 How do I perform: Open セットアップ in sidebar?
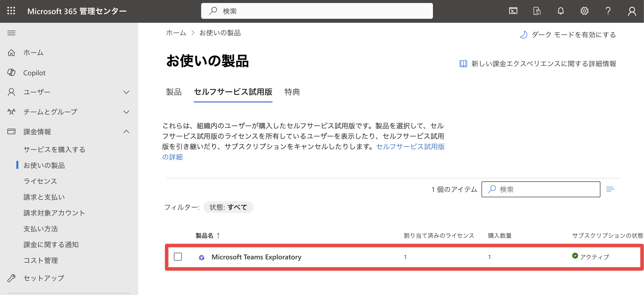coord(44,278)
